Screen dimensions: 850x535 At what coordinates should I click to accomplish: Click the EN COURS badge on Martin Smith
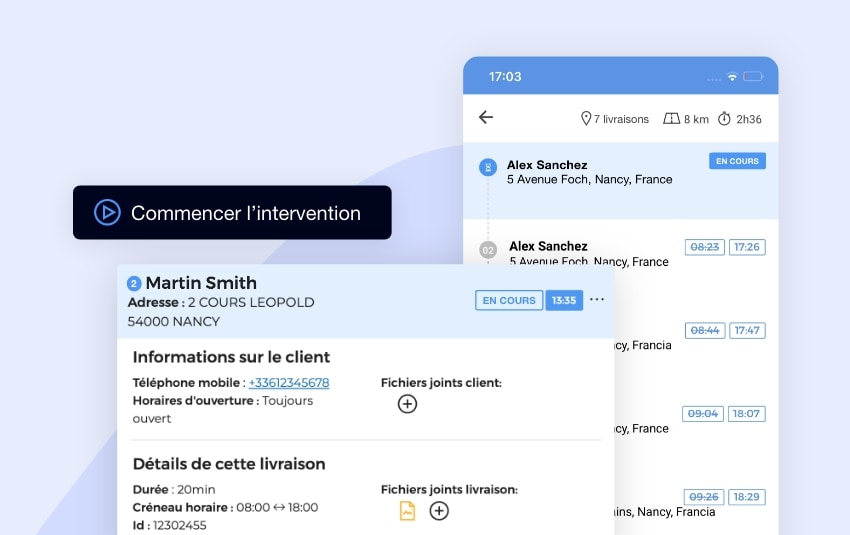point(509,300)
